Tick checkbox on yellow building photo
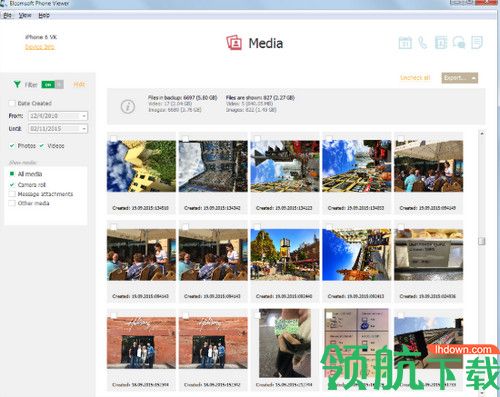This screenshot has height=397, width=500. pos(113,138)
